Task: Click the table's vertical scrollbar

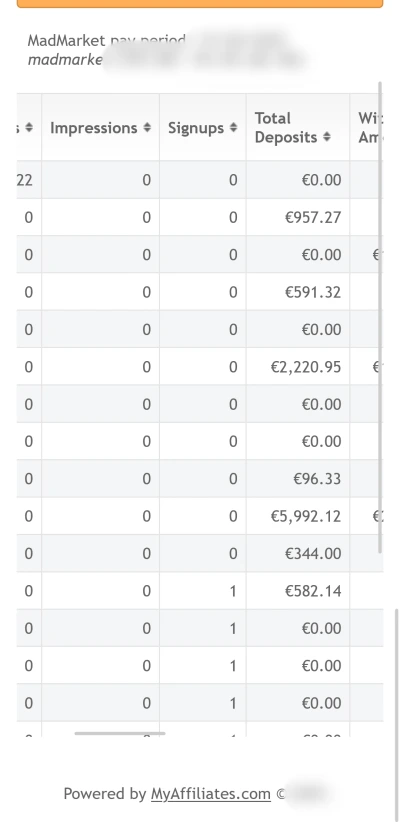Action: [380, 317]
